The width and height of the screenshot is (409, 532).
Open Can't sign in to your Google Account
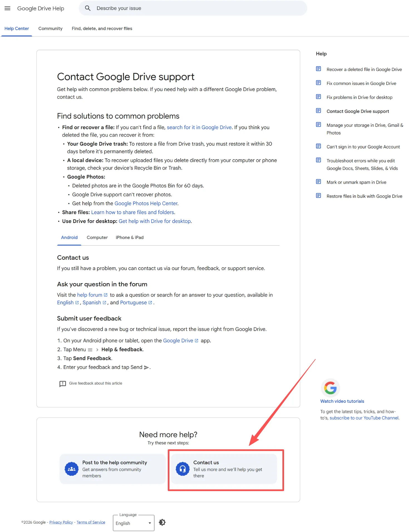(363, 147)
